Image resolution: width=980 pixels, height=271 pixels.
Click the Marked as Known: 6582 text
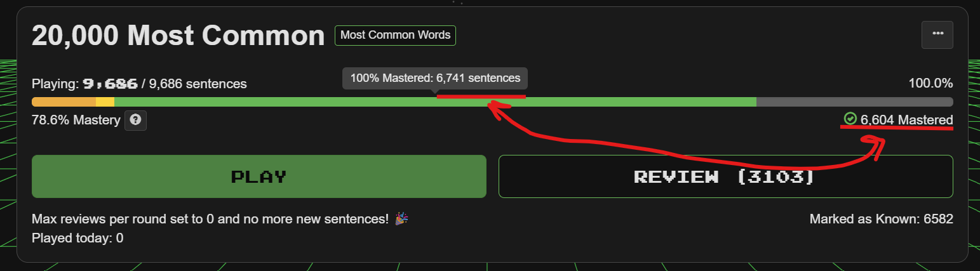coord(881,219)
